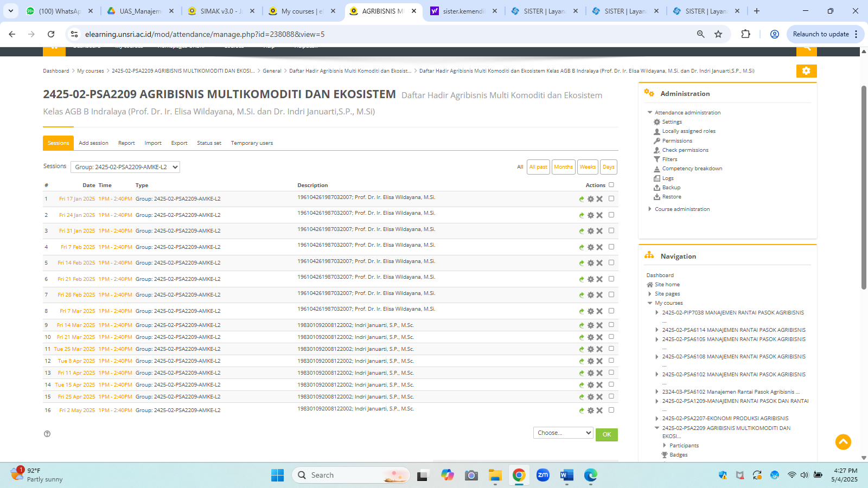
Task: Open the Export tab
Action: [x=179, y=143]
